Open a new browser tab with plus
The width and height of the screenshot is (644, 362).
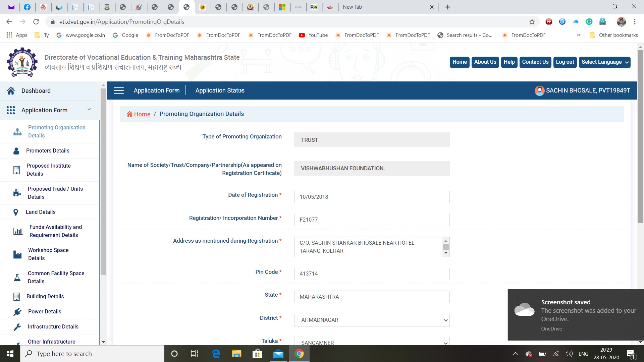(448, 7)
